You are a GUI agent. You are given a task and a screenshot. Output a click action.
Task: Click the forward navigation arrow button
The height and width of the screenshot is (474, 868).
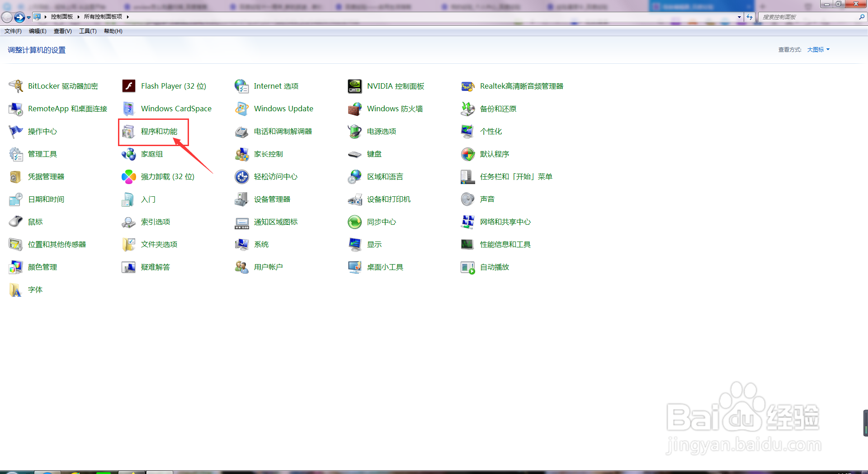click(x=19, y=17)
